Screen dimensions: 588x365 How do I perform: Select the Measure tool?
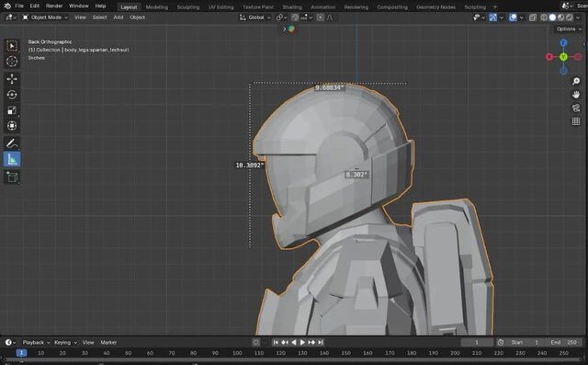point(12,159)
